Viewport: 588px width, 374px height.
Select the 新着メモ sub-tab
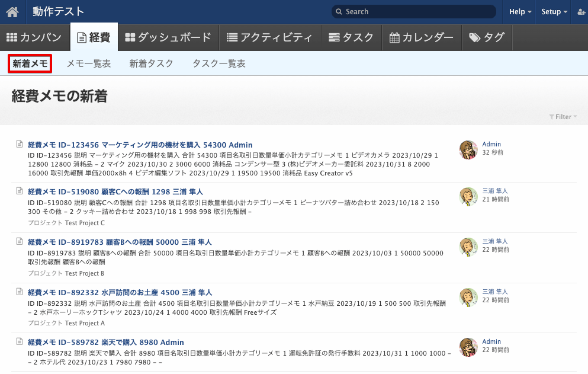(30, 63)
